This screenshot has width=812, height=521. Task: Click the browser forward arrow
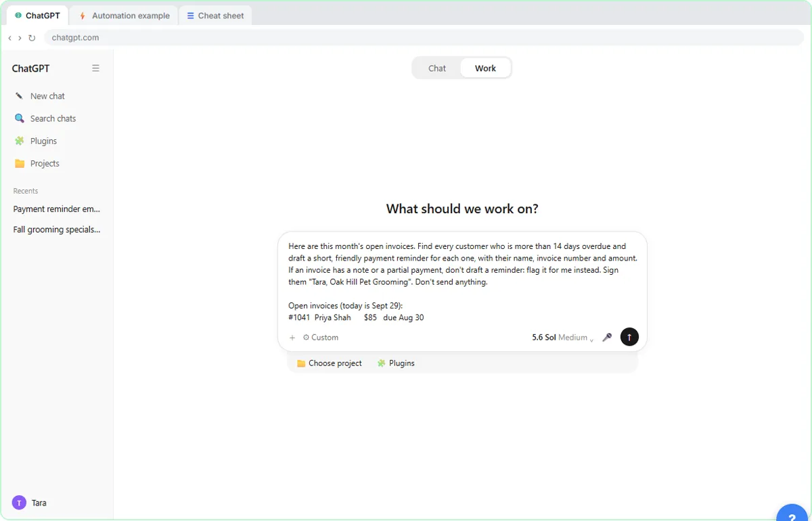point(20,38)
